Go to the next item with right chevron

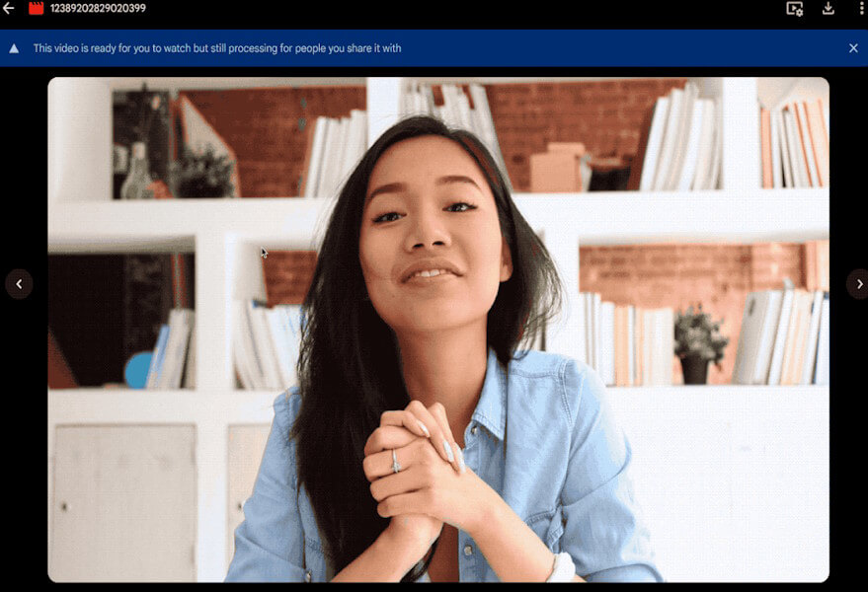(x=858, y=284)
